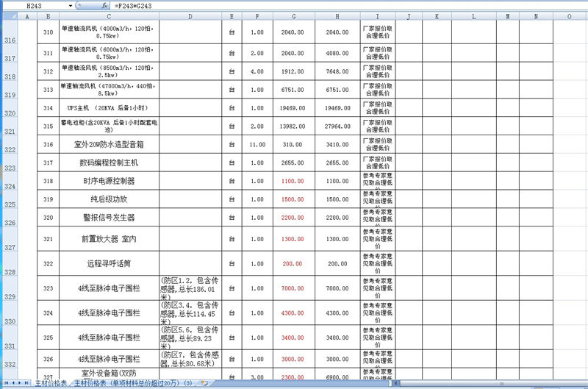Screen dimensions: 588x389
Task: Select the red 7000.00 unit price cell
Action: (293, 288)
